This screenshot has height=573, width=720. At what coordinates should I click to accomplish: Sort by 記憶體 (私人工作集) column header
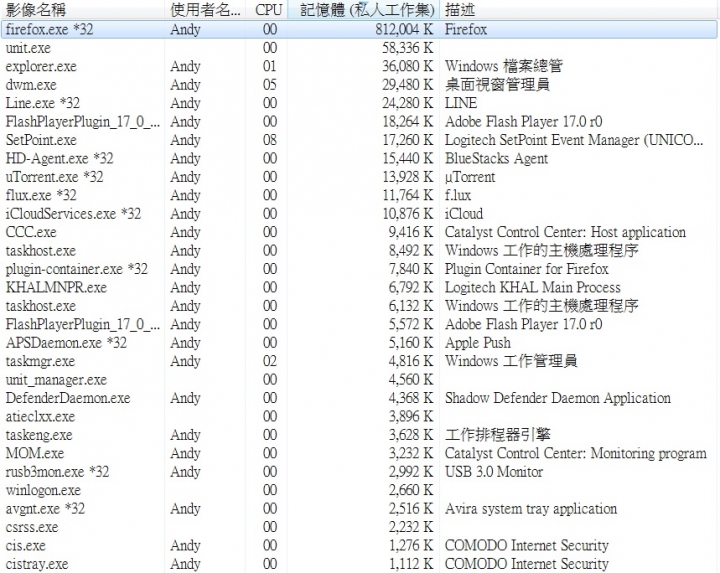(x=363, y=10)
